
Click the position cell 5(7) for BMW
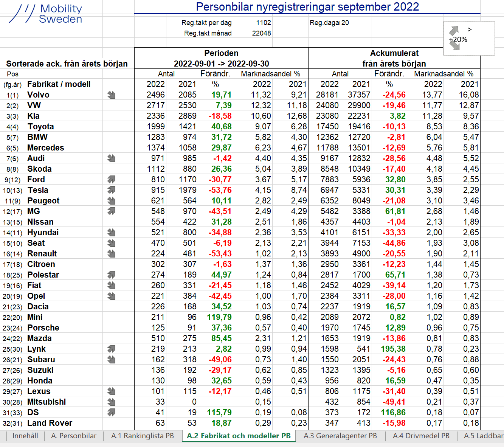(12, 138)
